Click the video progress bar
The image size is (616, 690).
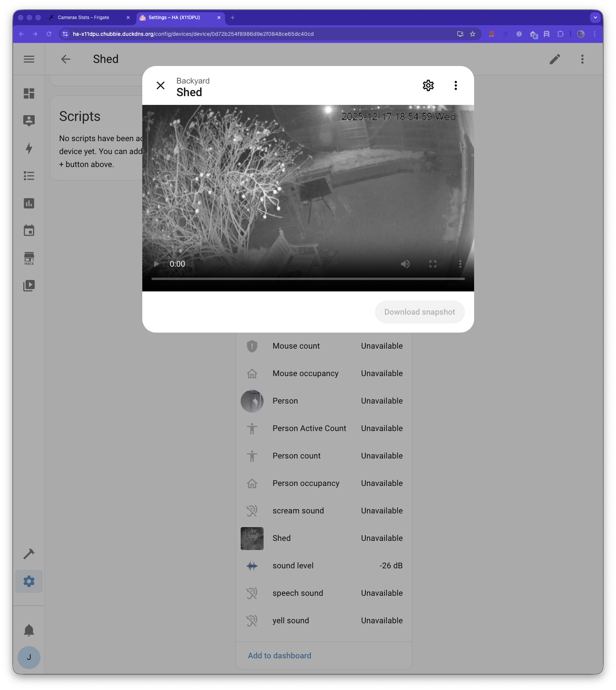coord(308,279)
